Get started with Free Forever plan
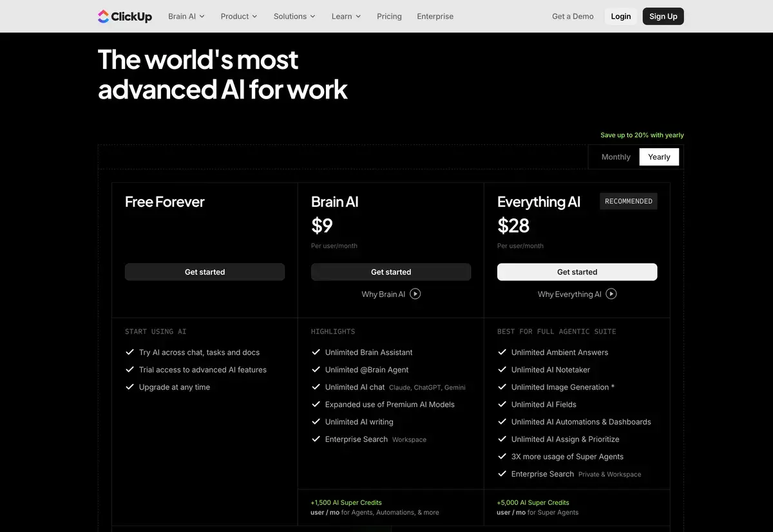The image size is (773, 532). click(205, 272)
